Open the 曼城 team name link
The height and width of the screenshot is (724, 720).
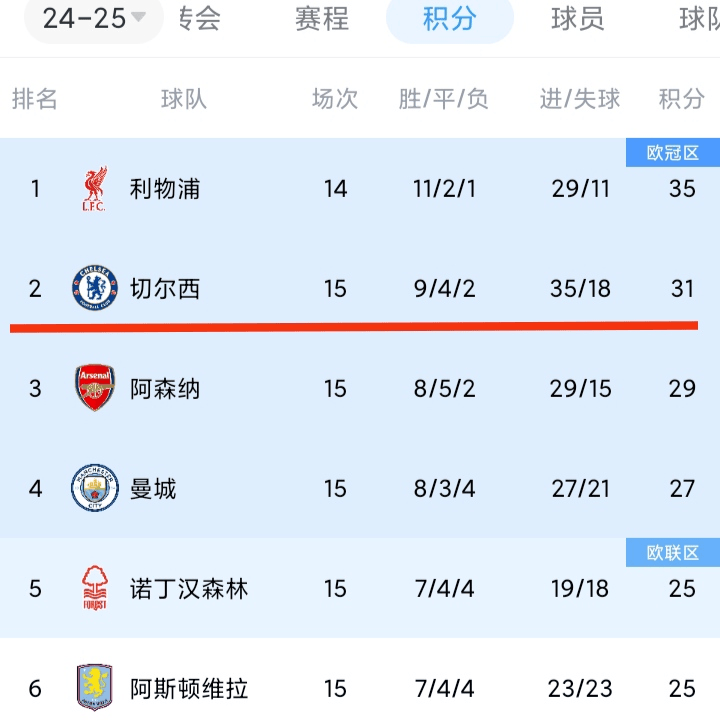(x=153, y=489)
